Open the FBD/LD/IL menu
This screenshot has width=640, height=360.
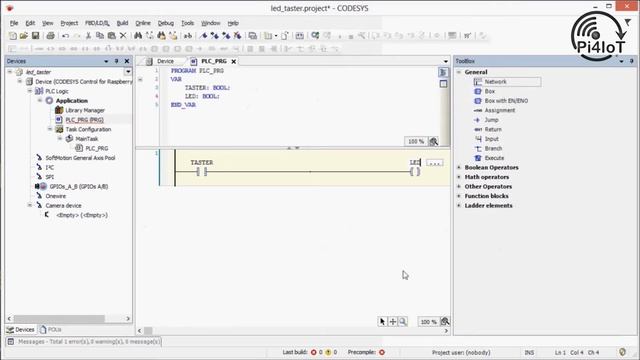[97, 23]
